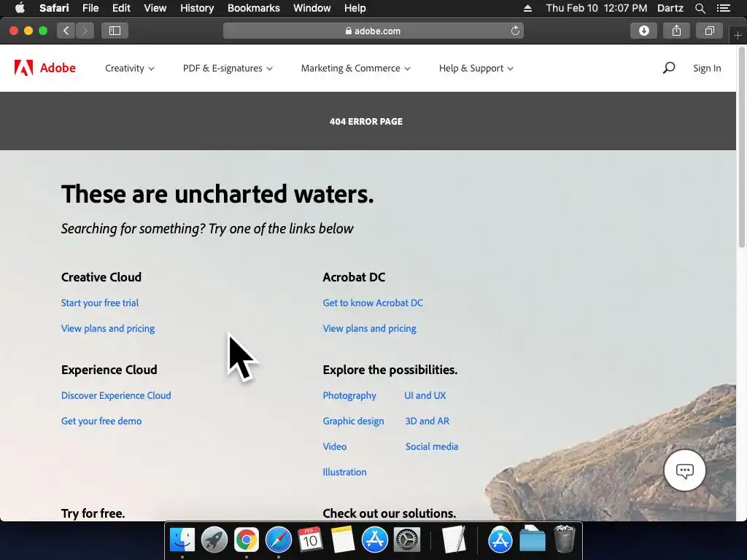Open the Social media link
Image resolution: width=747 pixels, height=560 pixels.
pos(432,447)
